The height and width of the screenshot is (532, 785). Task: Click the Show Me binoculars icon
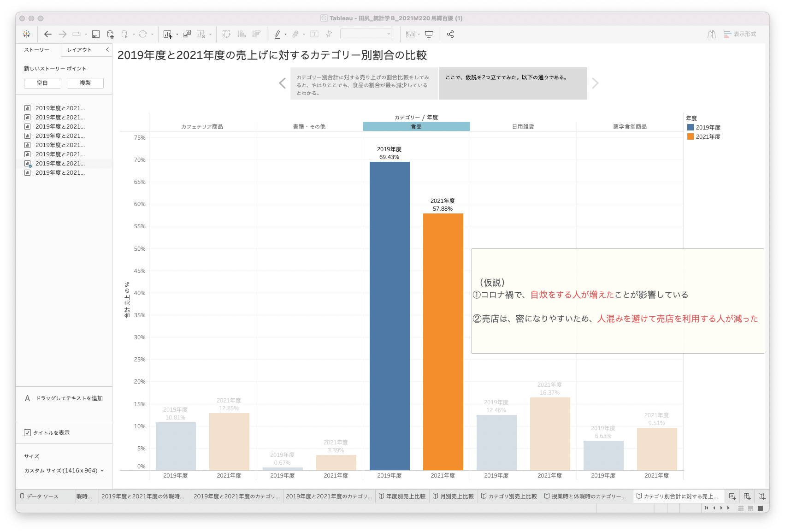[x=712, y=34]
